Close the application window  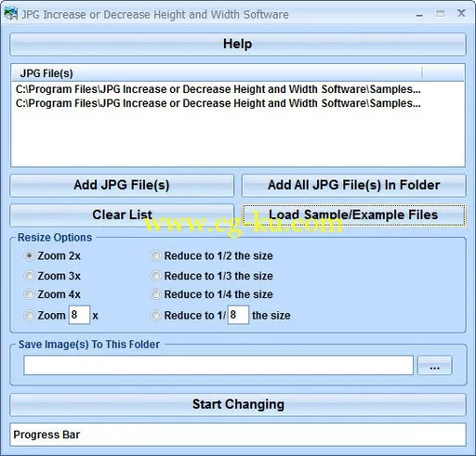point(461,14)
